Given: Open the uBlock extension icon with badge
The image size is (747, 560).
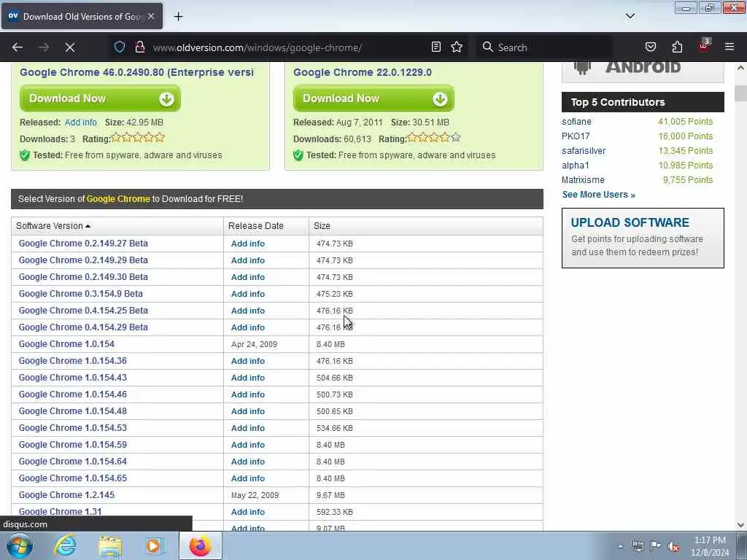Looking at the screenshot, I should (704, 46).
